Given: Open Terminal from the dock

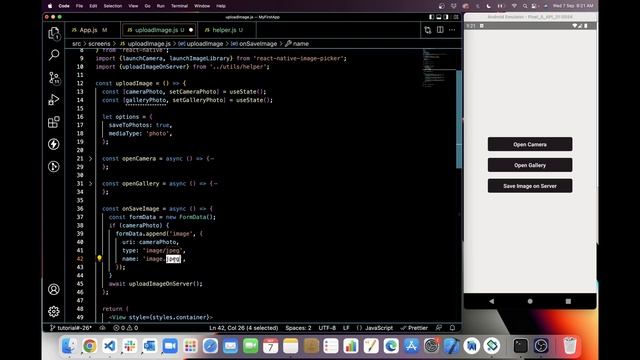Looking at the screenshot, I should tap(520, 346).
